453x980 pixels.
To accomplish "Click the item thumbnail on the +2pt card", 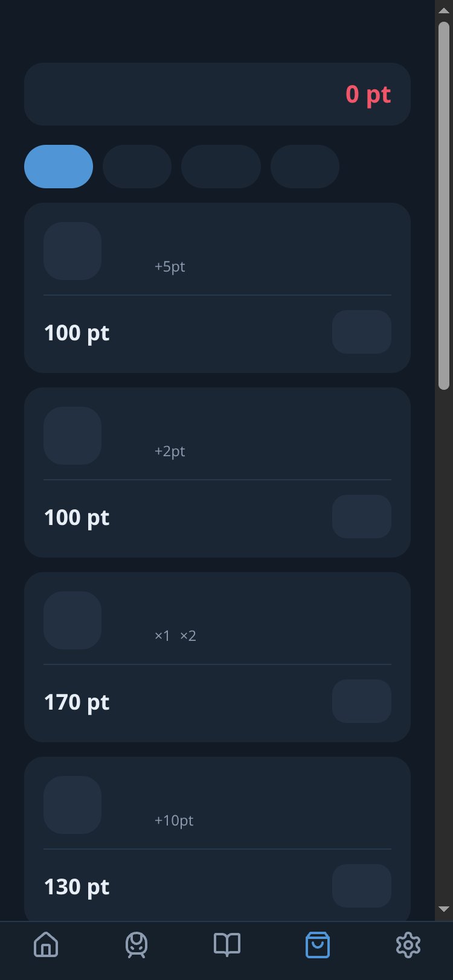I will pos(72,436).
